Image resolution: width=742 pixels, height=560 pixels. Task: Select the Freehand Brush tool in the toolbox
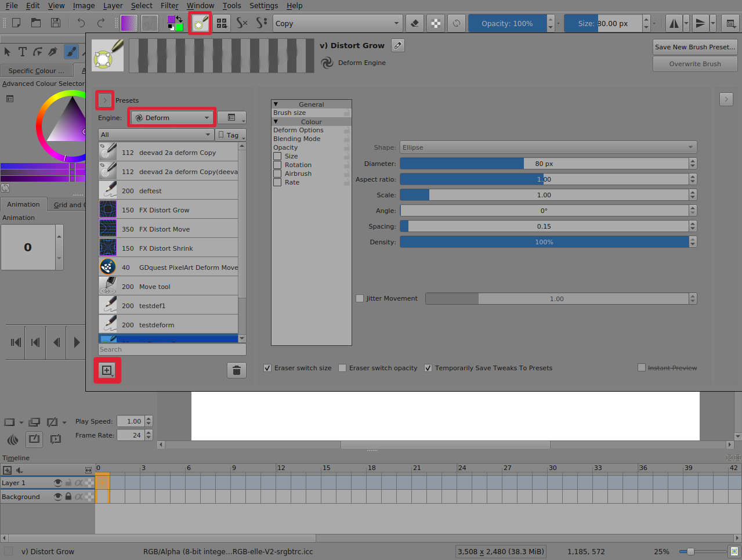click(x=71, y=52)
